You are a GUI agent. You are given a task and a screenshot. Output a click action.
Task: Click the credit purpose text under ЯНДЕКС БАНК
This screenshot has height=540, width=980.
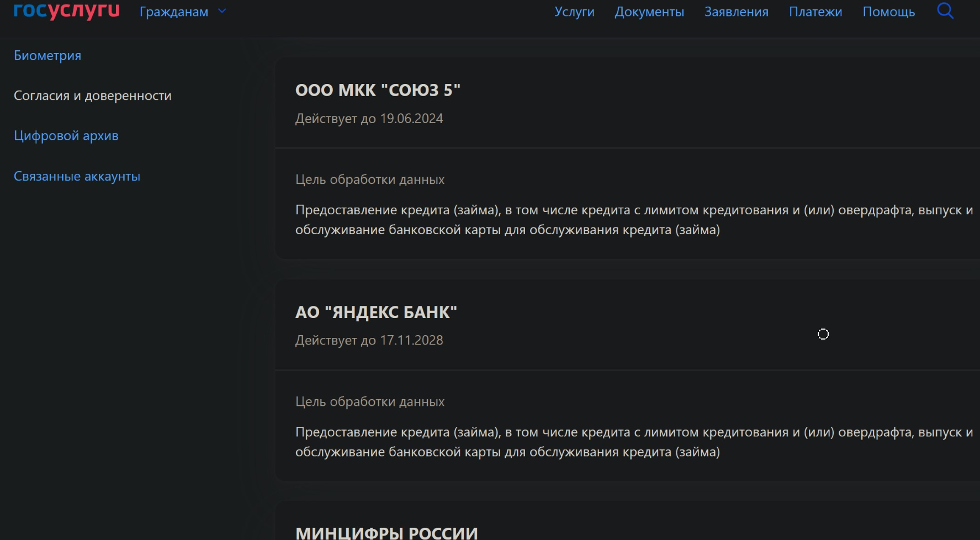coord(634,442)
